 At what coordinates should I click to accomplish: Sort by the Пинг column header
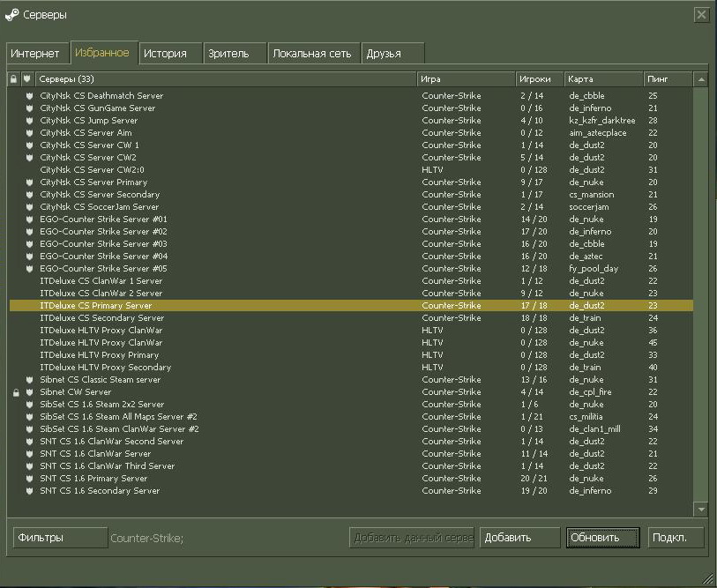coord(668,79)
